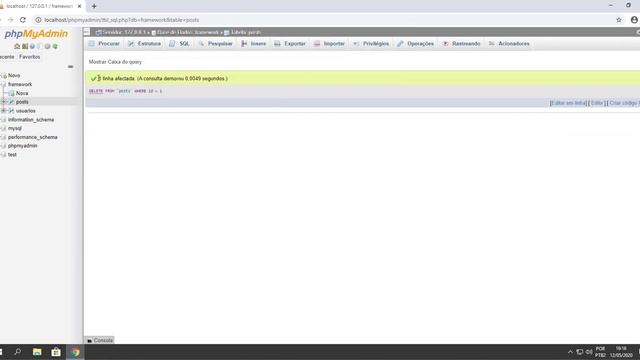This screenshot has height=360, width=640.
Task: Show hidden system tray icons
Action: (x=570, y=352)
